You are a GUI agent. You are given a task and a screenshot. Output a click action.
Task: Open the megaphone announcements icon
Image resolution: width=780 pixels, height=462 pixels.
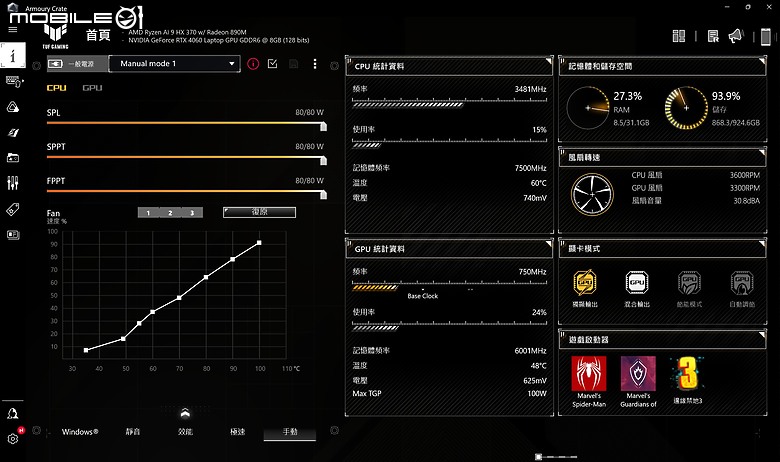click(736, 36)
